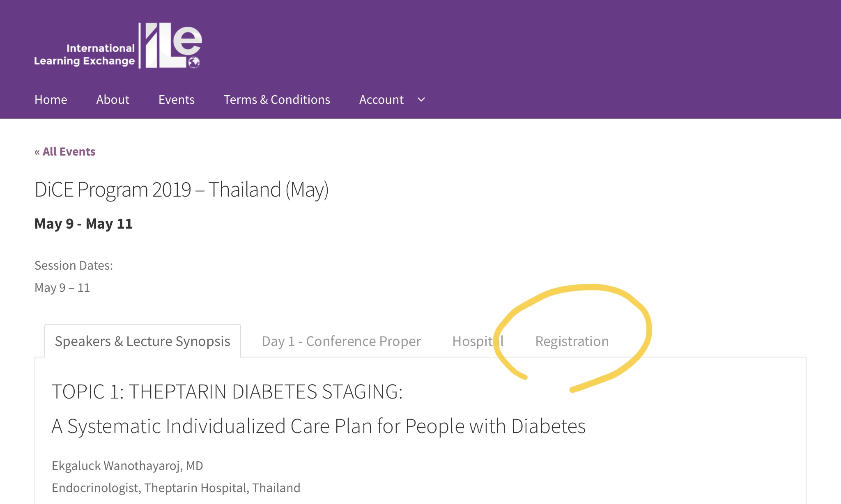Screen dimensions: 841x504
Task: Click the TOPIC 1 Theptarin Diabetes Staging heading
Action: click(227, 392)
